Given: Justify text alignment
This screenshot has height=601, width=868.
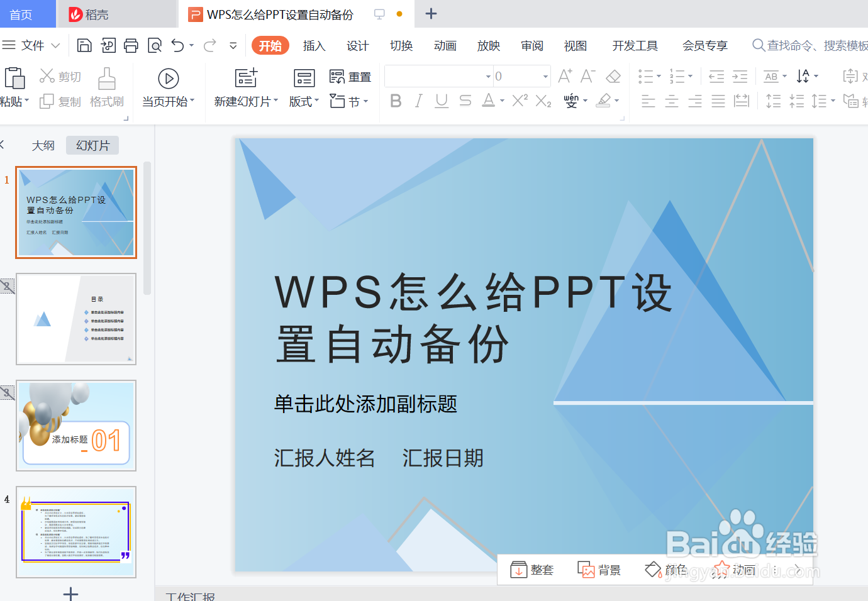Looking at the screenshot, I should (x=718, y=101).
